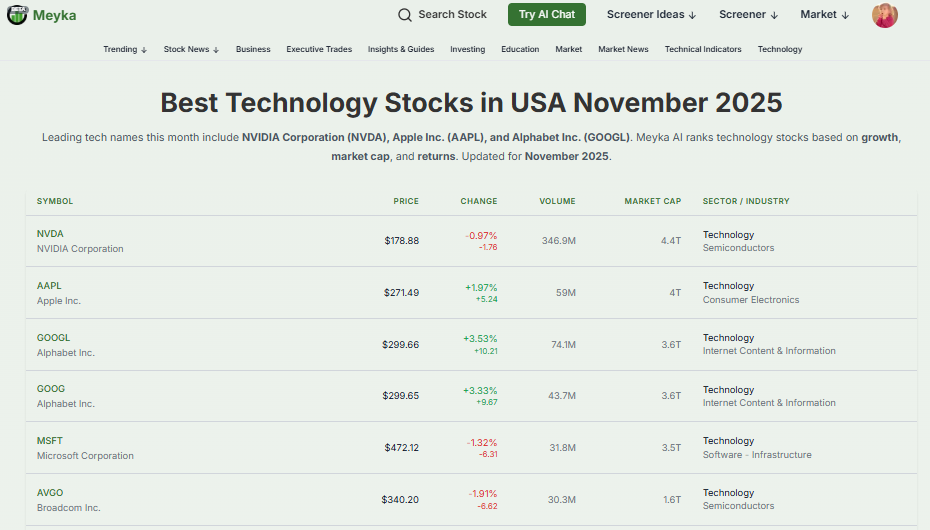Open the MSFT stock link

50,441
